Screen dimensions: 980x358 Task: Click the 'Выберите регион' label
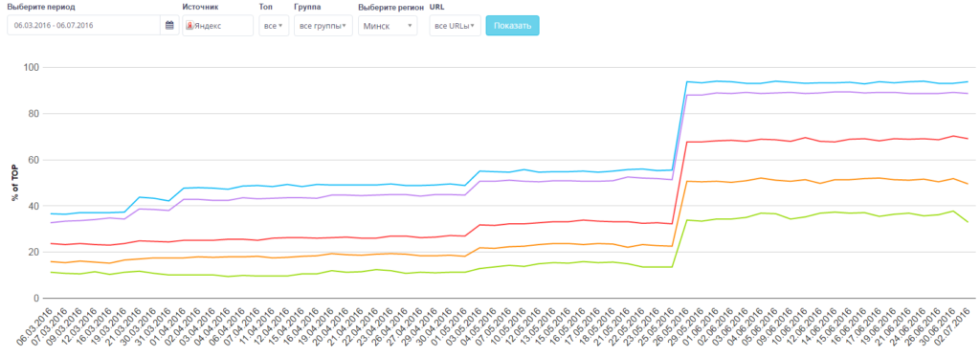coord(391,7)
